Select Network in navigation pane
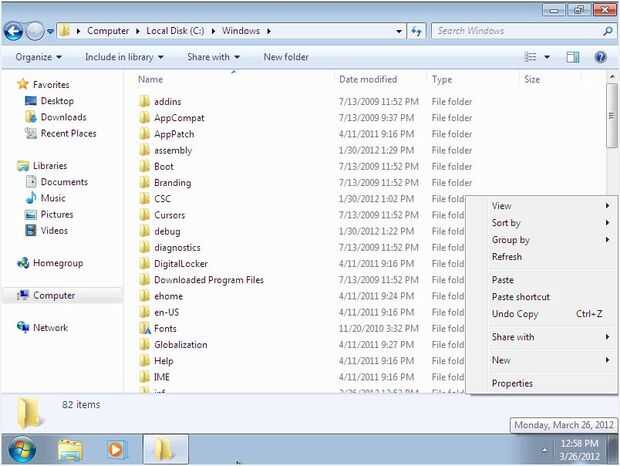This screenshot has height=466, width=620. [50, 328]
